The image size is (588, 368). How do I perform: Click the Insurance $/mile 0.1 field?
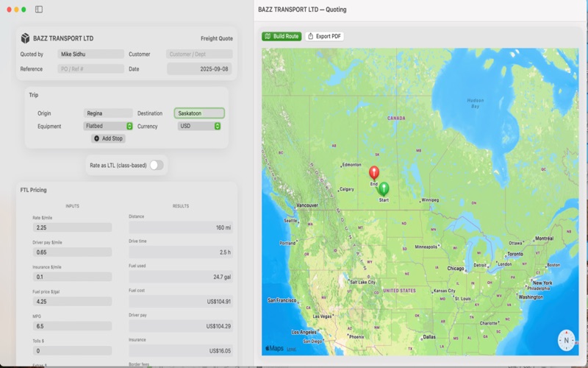[72, 277]
